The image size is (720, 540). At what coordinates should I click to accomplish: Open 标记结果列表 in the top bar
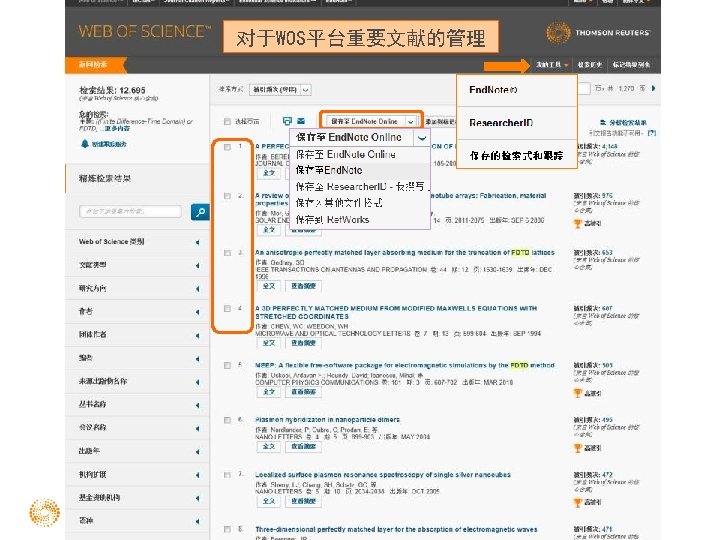click(x=631, y=65)
